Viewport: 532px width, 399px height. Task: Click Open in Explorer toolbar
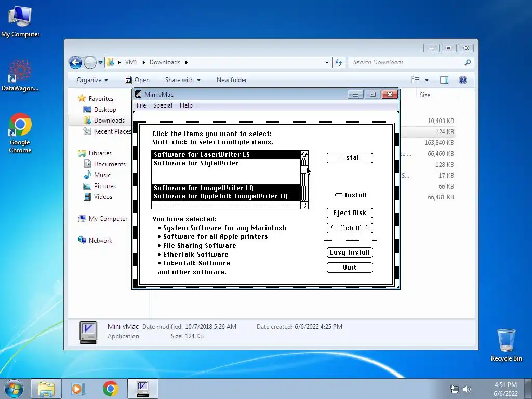pos(137,80)
